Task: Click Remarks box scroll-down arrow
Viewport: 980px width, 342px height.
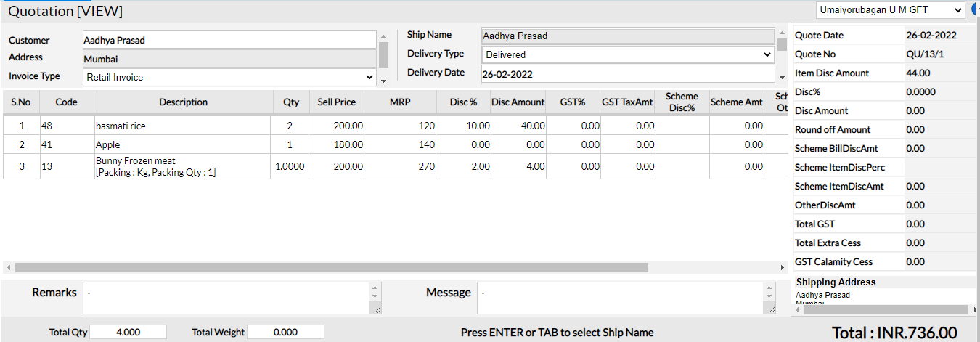Action: 375,296
